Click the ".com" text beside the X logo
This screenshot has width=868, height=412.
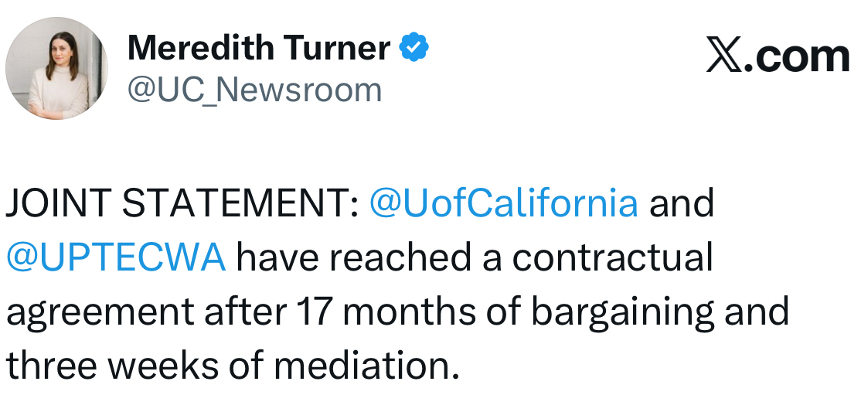(796, 57)
